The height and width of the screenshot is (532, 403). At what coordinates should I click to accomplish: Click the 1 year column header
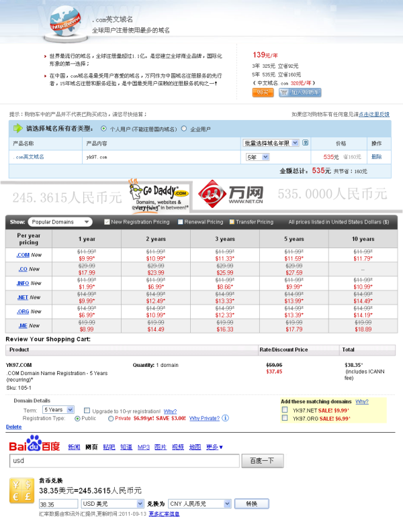click(87, 239)
